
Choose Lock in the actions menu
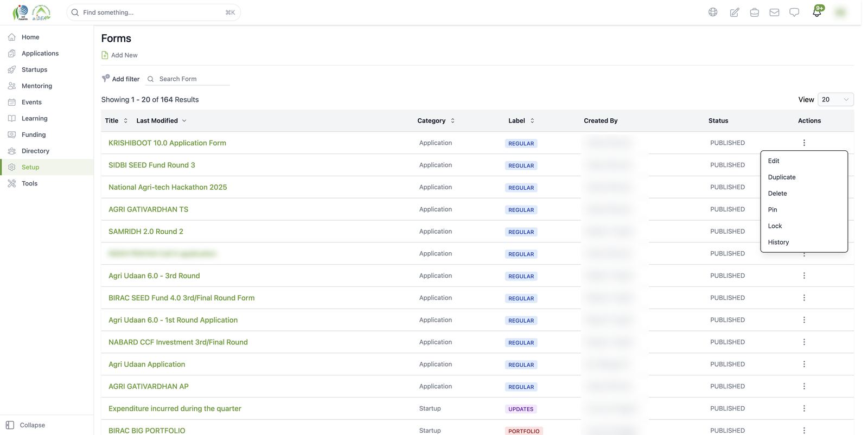[x=775, y=226]
